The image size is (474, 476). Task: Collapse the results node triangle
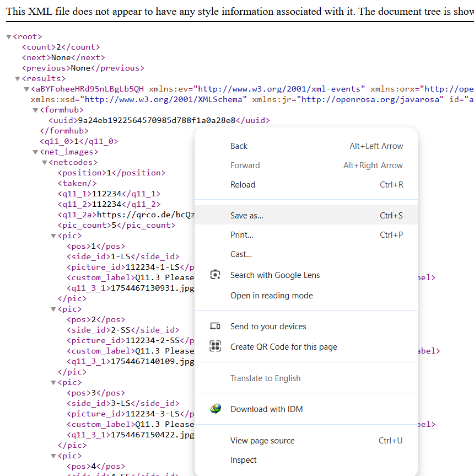(18, 79)
